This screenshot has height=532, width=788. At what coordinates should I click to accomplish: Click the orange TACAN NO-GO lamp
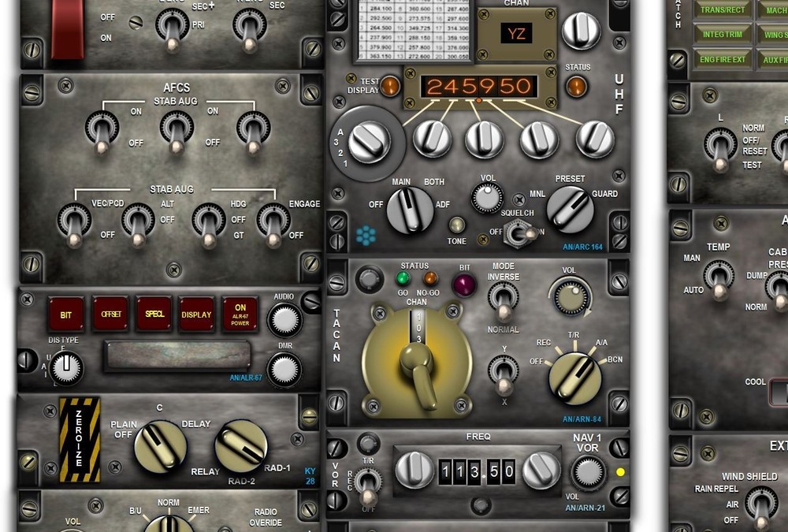pos(430,277)
